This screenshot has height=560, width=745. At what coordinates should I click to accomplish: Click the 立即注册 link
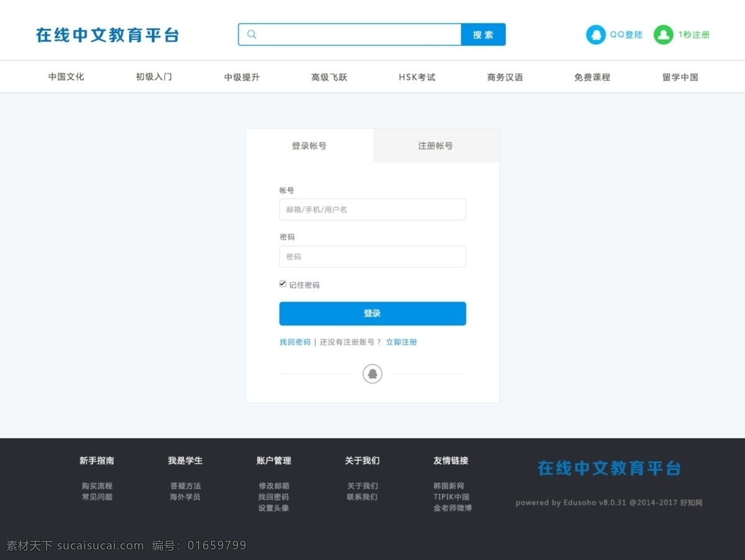402,342
